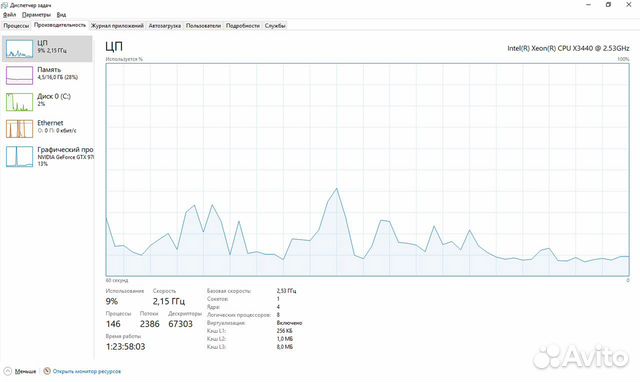Image resolution: width=640 pixels, height=382 pixels.
Task: Select the Графический процессор graph thumbnail
Action: tap(19, 157)
